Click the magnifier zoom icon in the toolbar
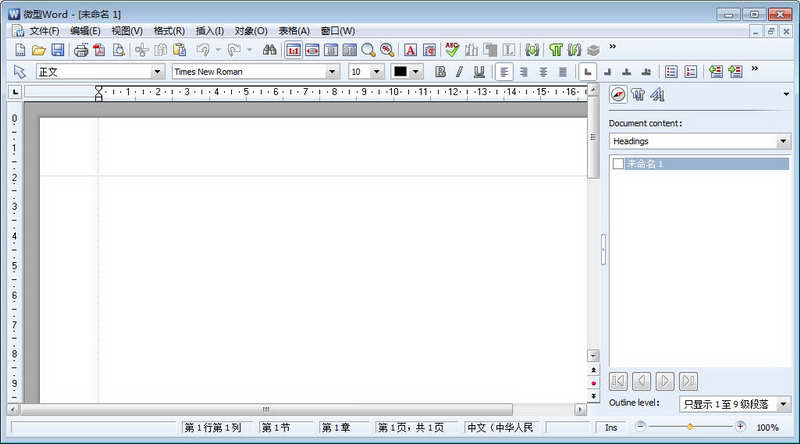Viewport: 800px width, 444px height. pyautogui.click(x=368, y=50)
